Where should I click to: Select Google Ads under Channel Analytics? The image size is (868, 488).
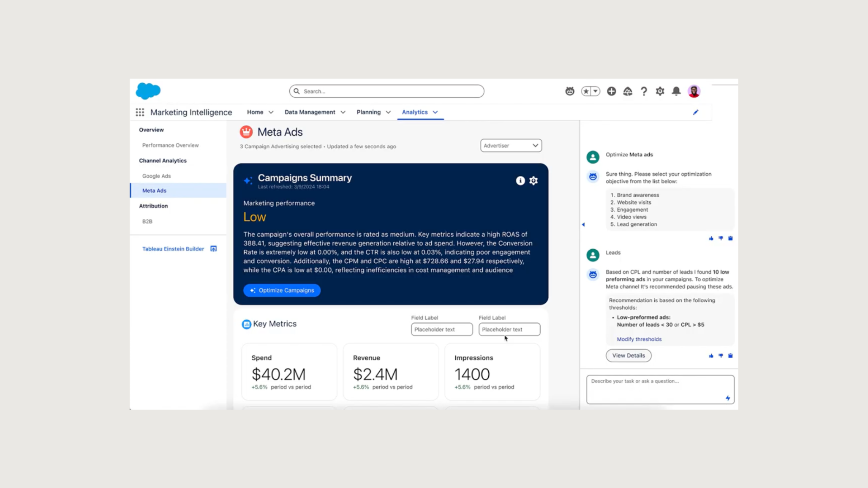tap(156, 176)
